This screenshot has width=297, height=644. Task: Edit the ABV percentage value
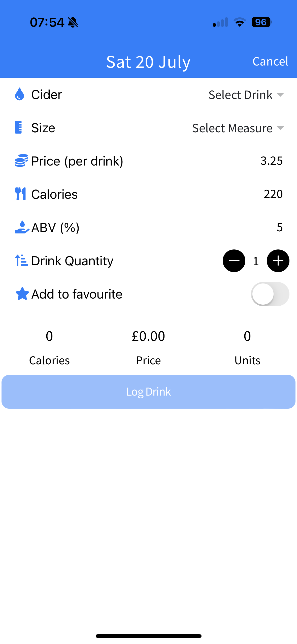click(279, 227)
